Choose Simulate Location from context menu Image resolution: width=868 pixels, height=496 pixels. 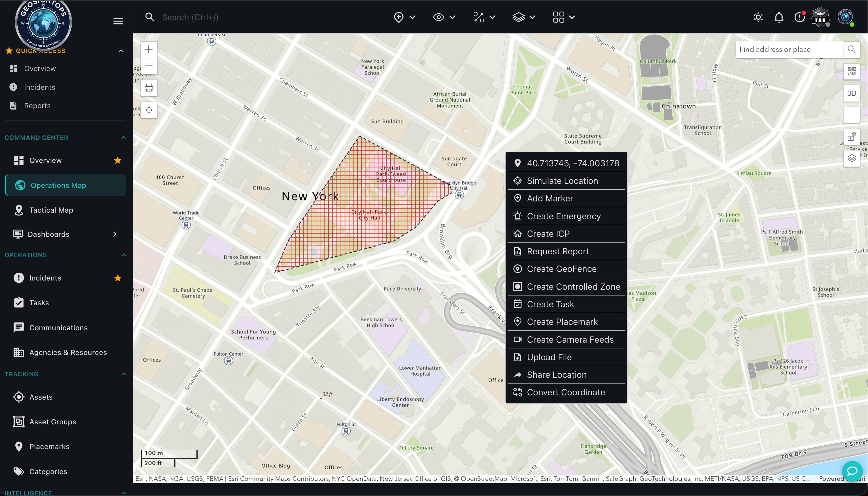(x=566, y=181)
